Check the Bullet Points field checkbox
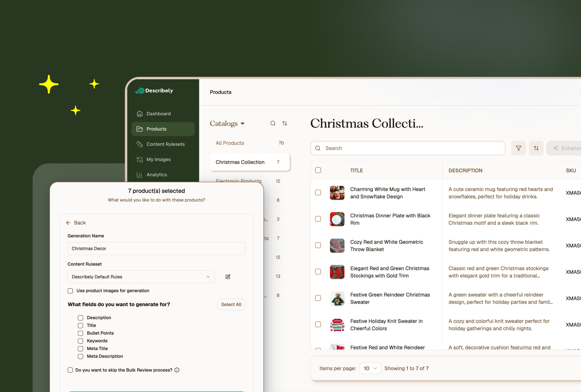The image size is (581, 392). (x=81, y=333)
